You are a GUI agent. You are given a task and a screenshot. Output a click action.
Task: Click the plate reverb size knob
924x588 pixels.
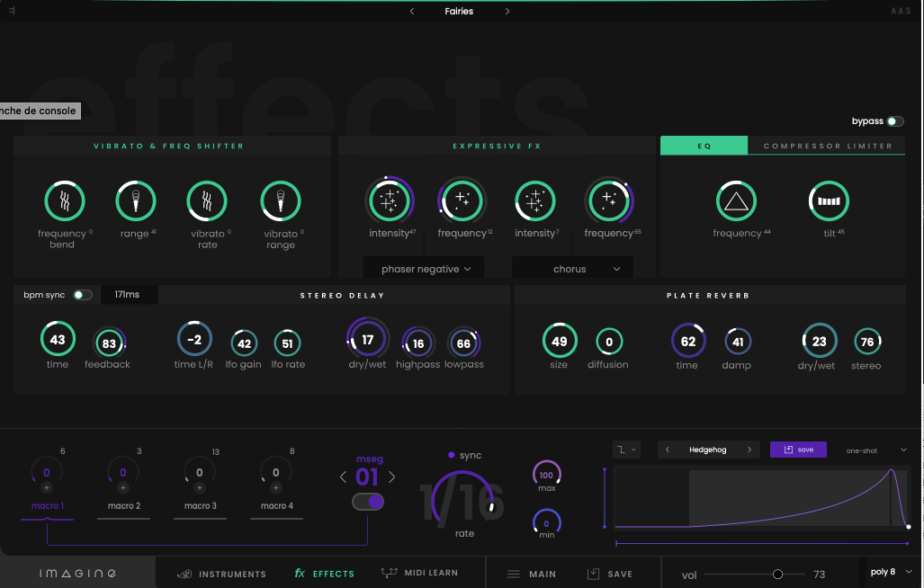(559, 342)
